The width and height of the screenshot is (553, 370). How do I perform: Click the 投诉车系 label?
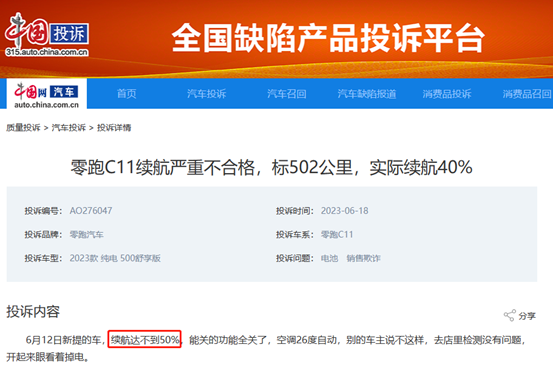(295, 235)
